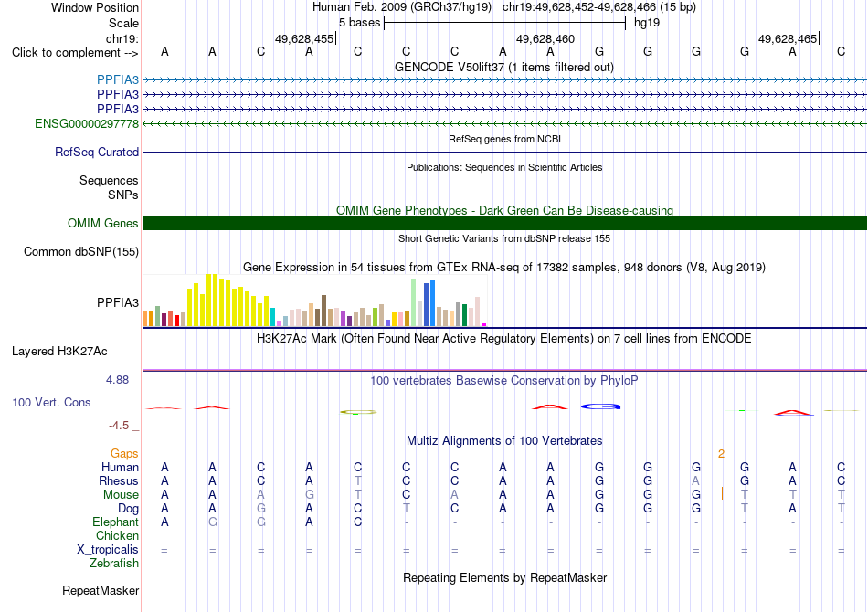Click the "RefSeq Curated" label
868x612 pixels.
96,152
